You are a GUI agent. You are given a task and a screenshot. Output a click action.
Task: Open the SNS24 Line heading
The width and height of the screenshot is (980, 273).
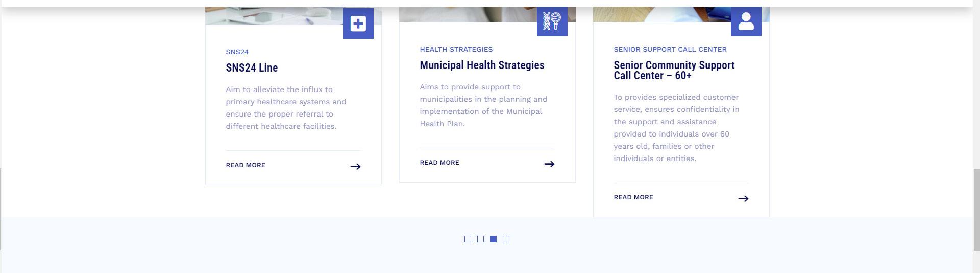click(x=252, y=67)
